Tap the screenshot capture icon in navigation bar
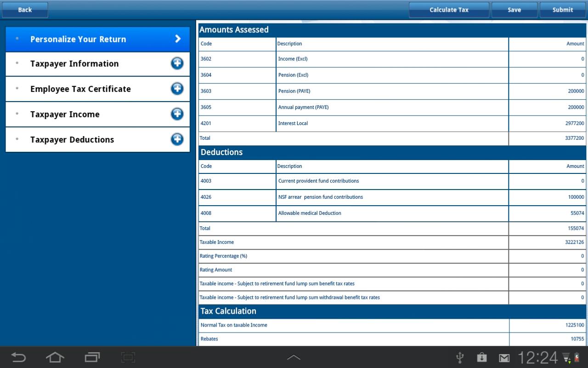Viewport: 588px width, 368px height. pyautogui.click(x=128, y=357)
